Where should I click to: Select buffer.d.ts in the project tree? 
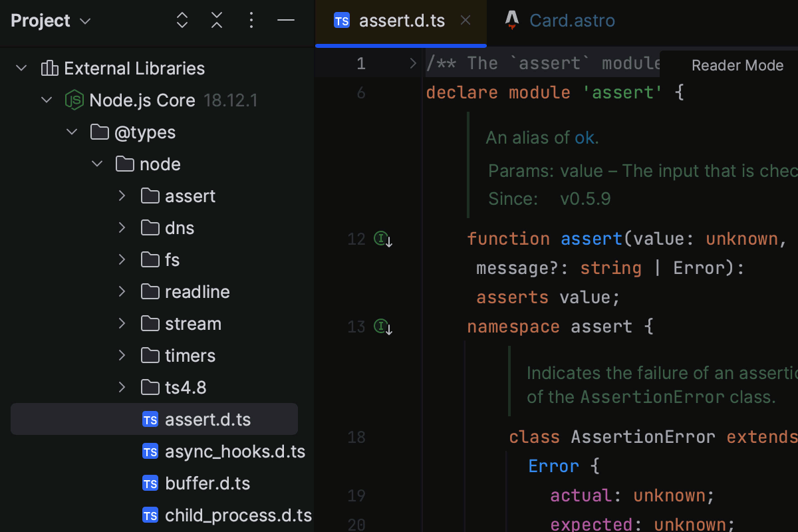click(x=206, y=483)
